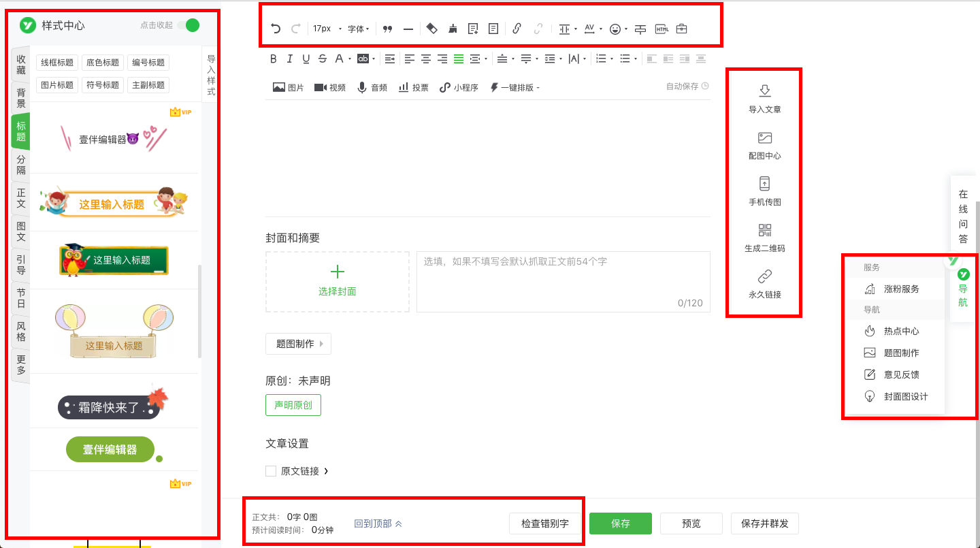Click the HTML source code icon

[x=661, y=29]
